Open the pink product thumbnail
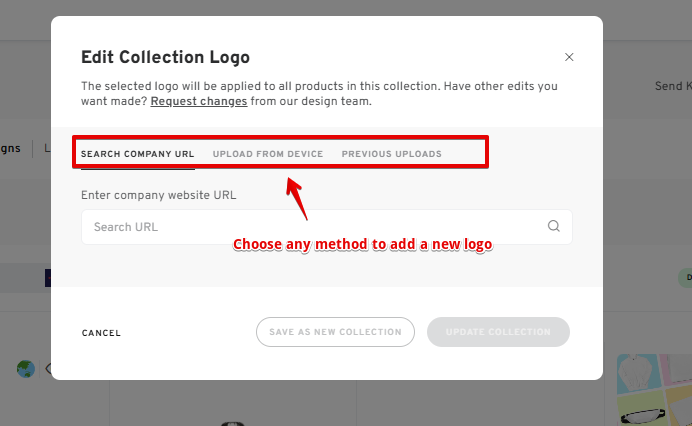 pos(677,368)
